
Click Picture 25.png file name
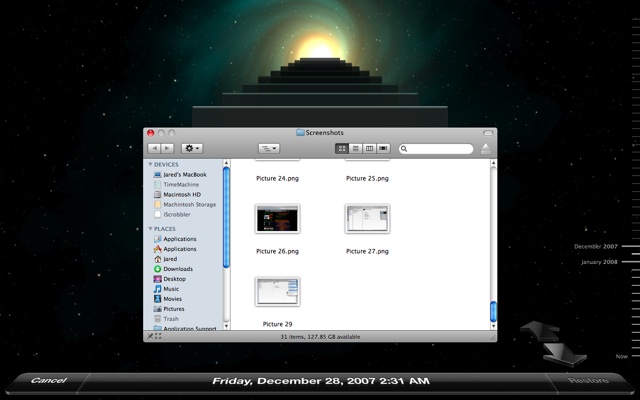click(x=367, y=178)
